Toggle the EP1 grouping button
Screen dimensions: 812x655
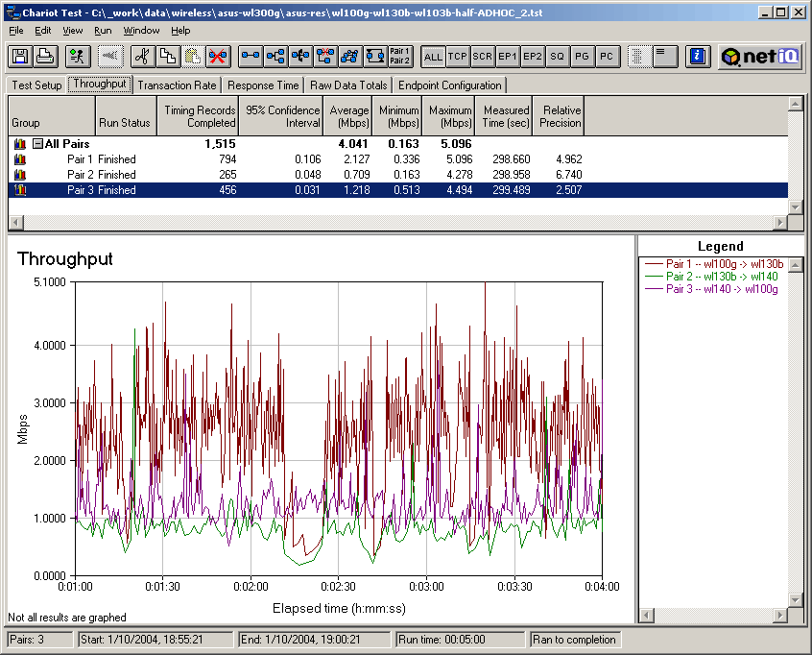click(x=507, y=57)
